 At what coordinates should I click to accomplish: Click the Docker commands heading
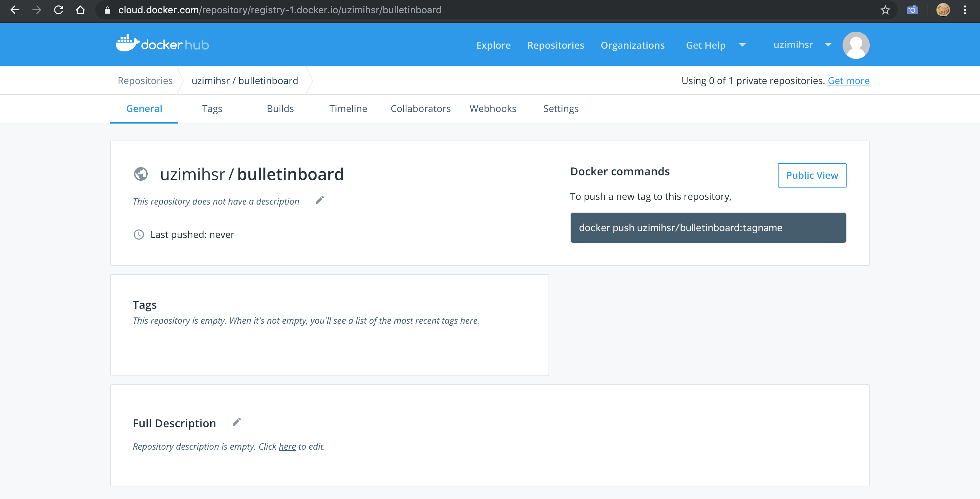pos(620,172)
